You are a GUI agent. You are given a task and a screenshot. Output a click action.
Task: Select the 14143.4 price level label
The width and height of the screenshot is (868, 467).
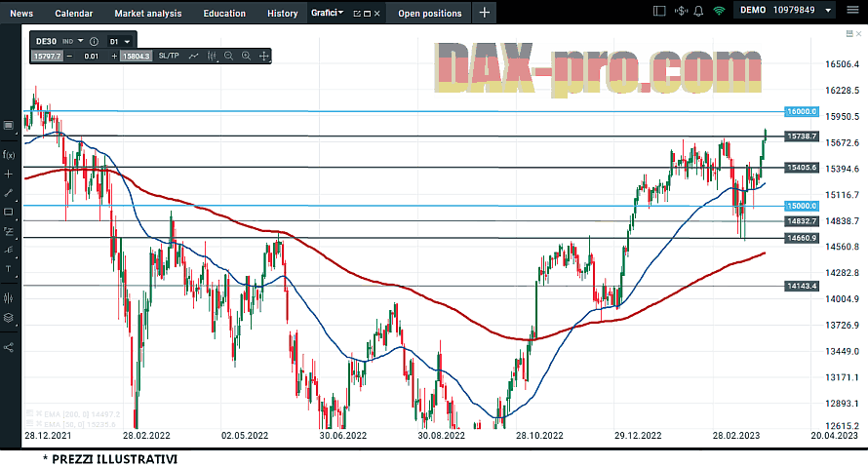[801, 286]
